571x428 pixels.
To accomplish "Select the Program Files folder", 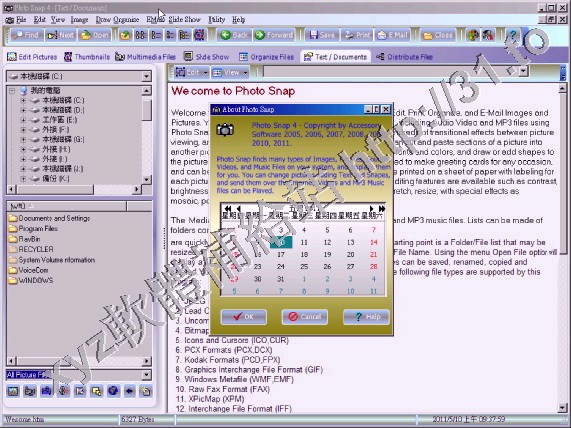I will click(34, 229).
